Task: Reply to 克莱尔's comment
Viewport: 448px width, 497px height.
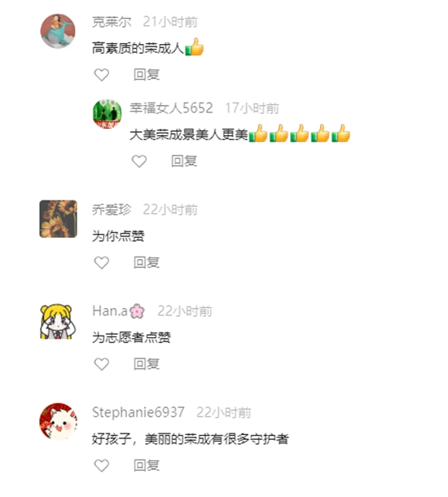Action: pos(147,75)
